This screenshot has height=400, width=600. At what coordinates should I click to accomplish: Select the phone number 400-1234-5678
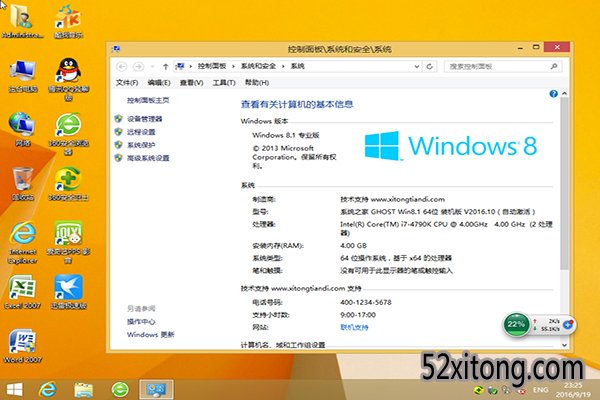click(x=366, y=302)
